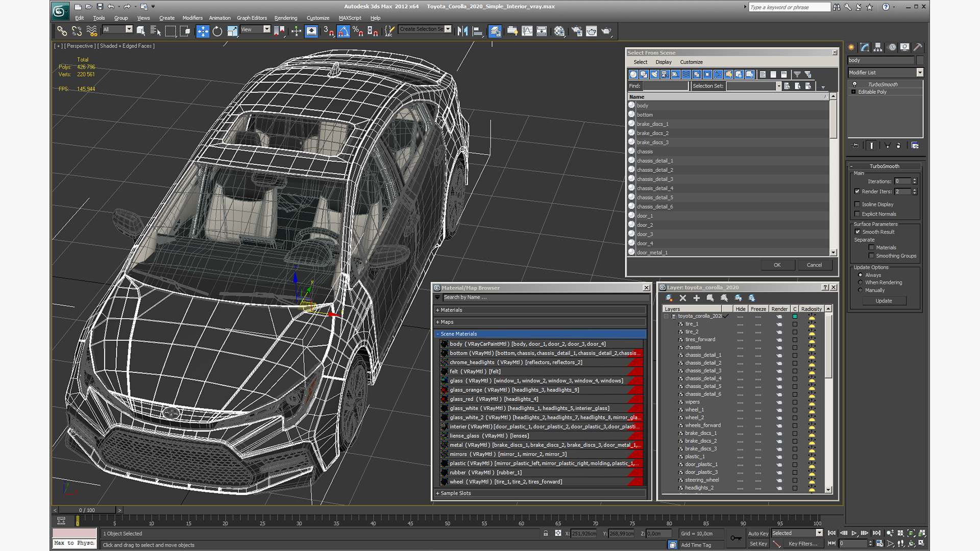Open the Curve Editor from toolbar

[527, 31]
